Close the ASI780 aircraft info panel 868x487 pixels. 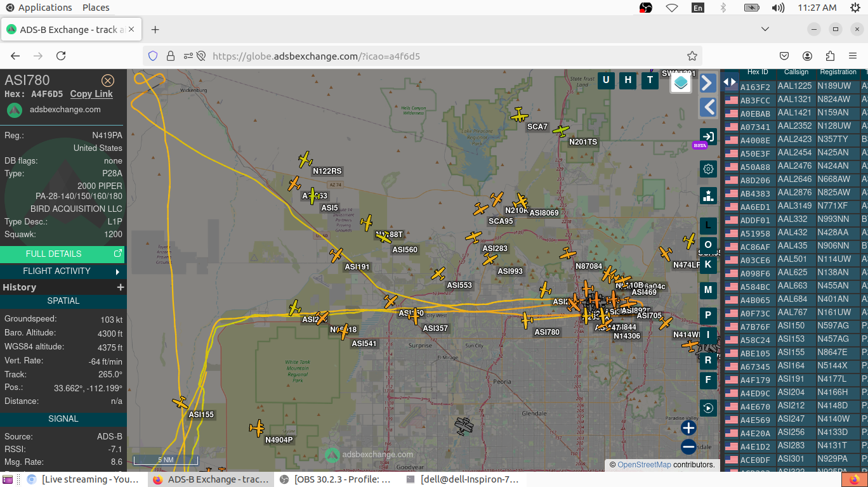(x=108, y=81)
